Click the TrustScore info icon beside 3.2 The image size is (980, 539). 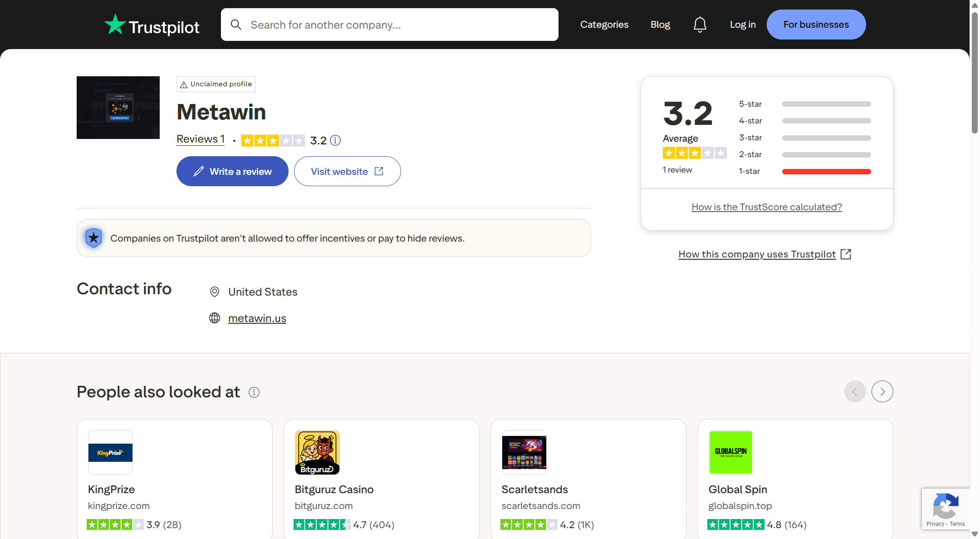(x=335, y=140)
